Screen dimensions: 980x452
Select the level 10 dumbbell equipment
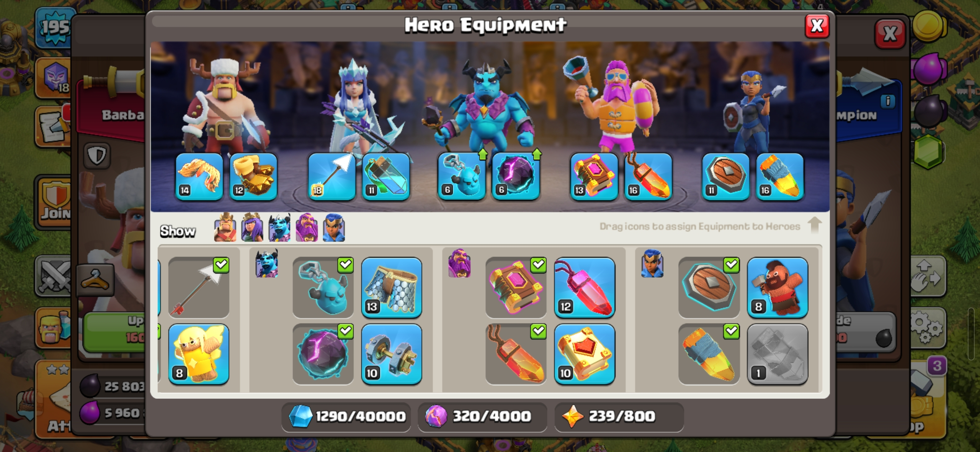(392, 354)
